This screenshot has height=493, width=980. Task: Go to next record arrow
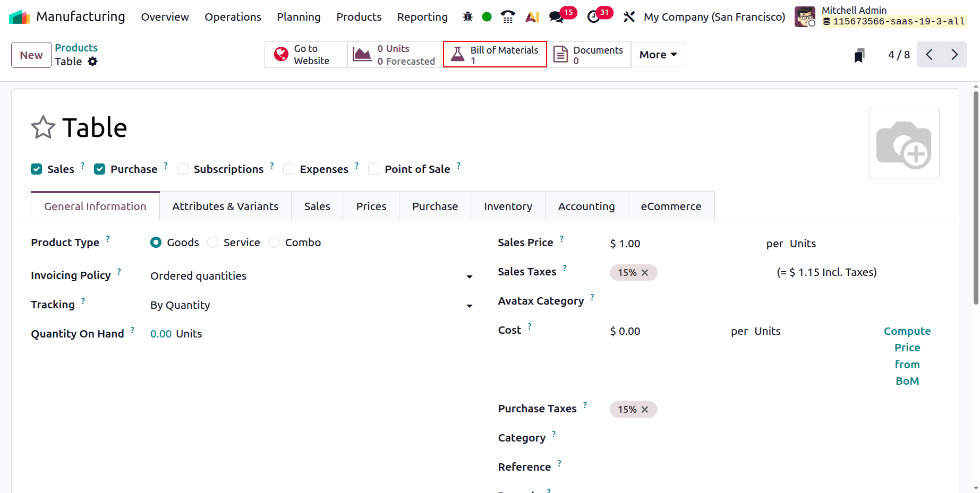click(955, 55)
